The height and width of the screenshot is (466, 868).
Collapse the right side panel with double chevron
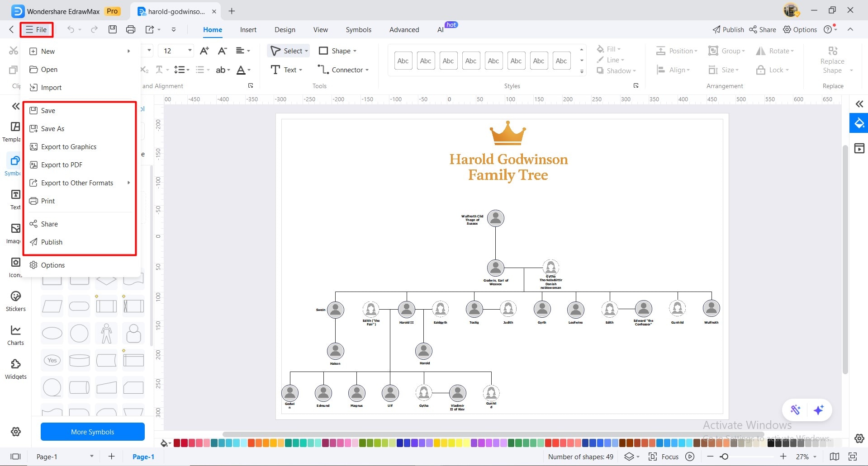[x=859, y=104]
